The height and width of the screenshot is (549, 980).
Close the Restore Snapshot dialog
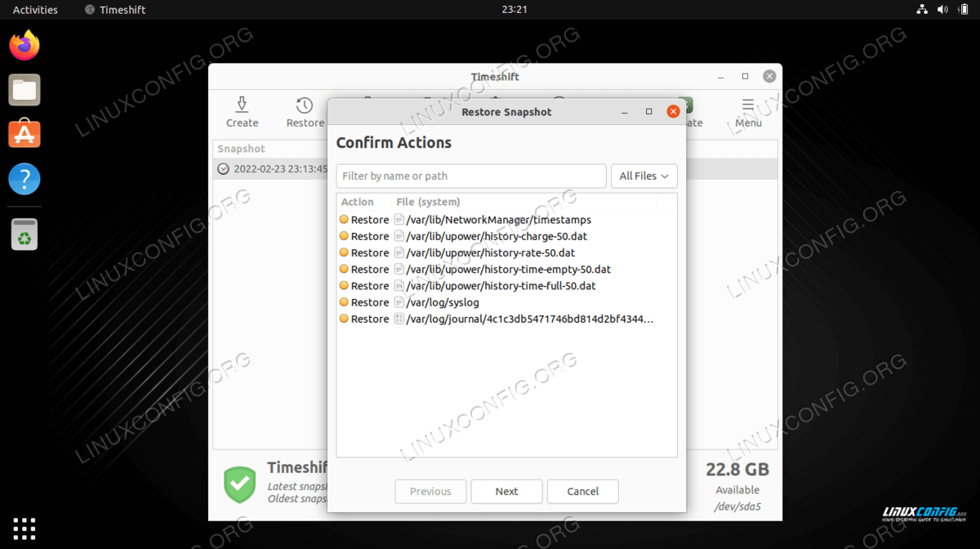[673, 112]
